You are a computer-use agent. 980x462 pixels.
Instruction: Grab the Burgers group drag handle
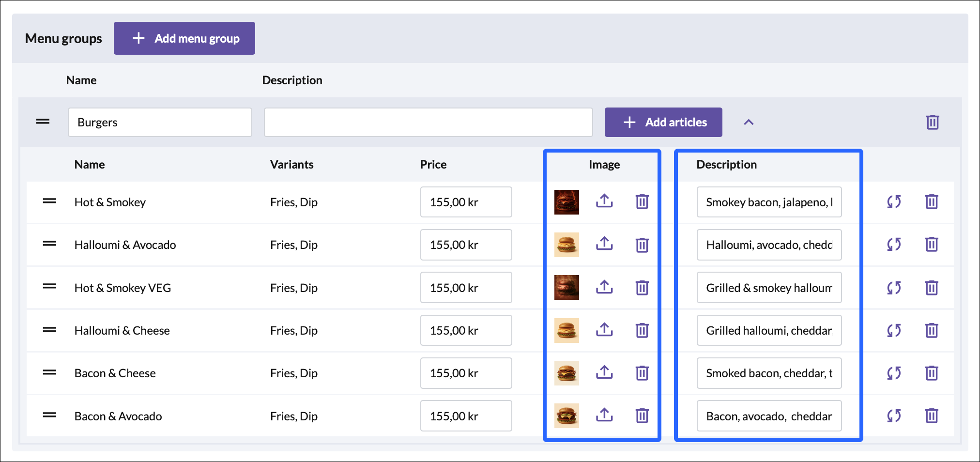pyautogui.click(x=43, y=122)
